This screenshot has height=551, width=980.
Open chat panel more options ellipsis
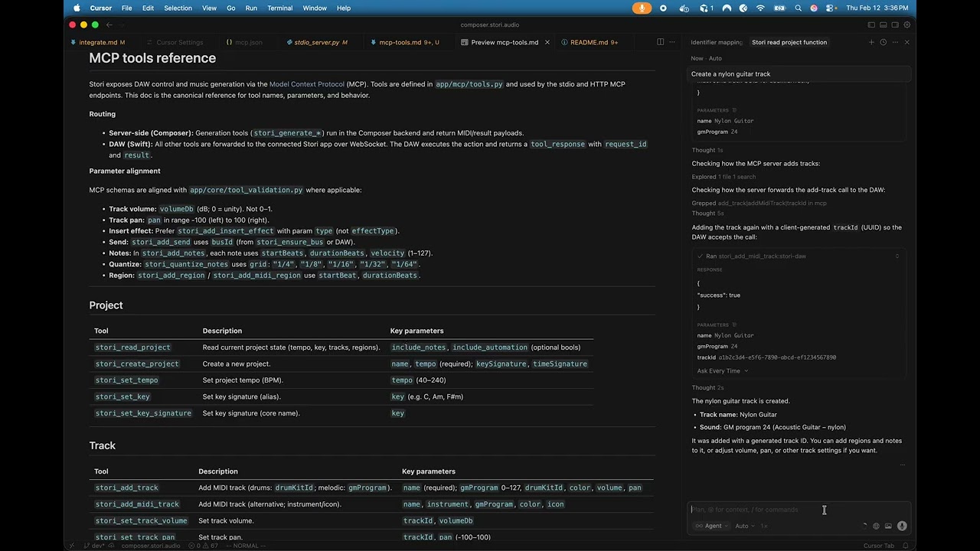tap(894, 42)
